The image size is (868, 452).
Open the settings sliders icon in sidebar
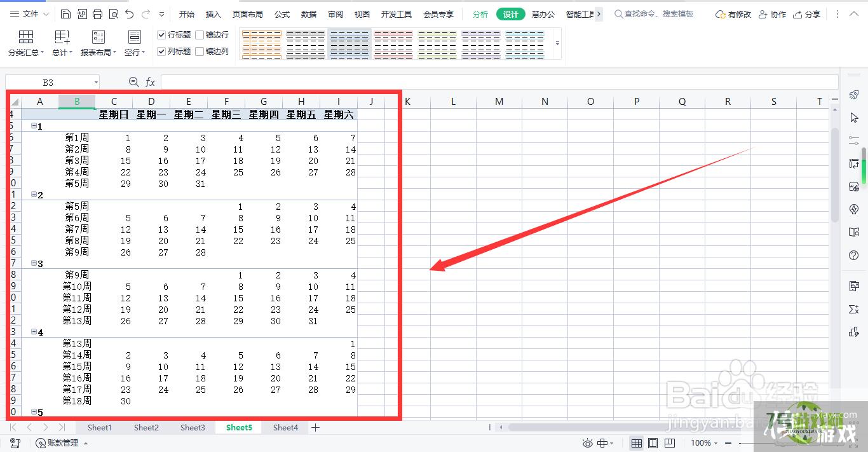[854, 140]
